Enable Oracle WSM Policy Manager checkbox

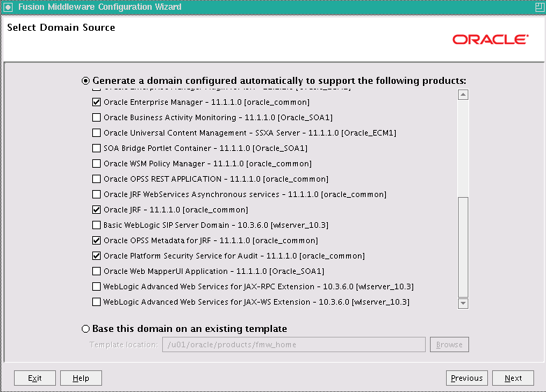click(96, 164)
